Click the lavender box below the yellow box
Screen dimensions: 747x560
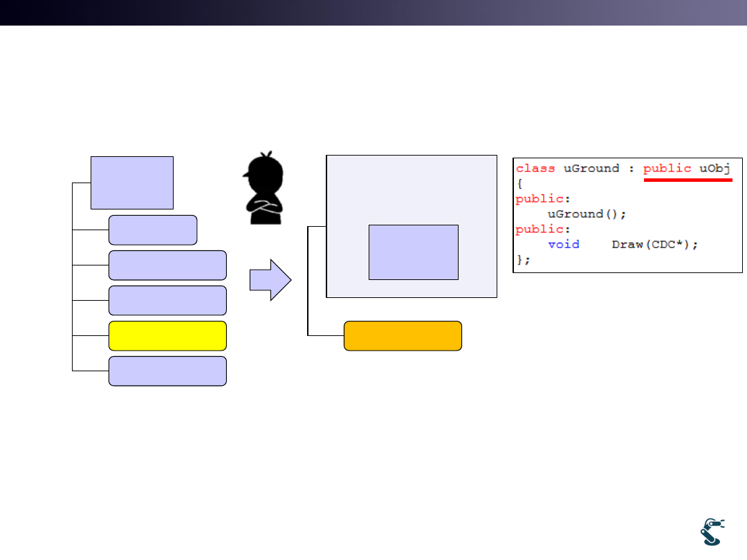tap(167, 371)
